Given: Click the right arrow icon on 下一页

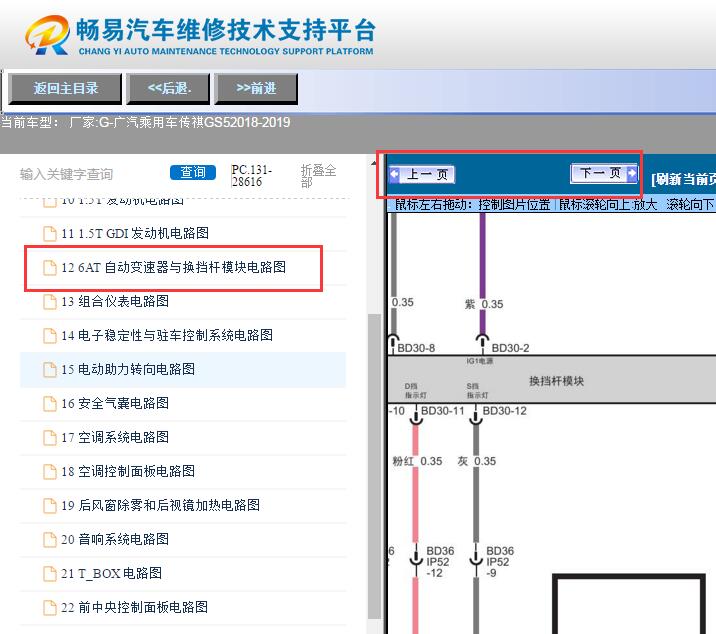Looking at the screenshot, I should click(632, 173).
